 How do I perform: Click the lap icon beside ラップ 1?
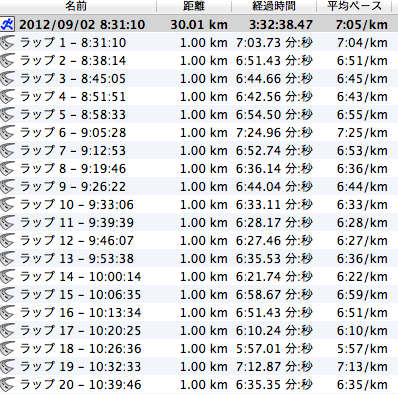[7, 43]
